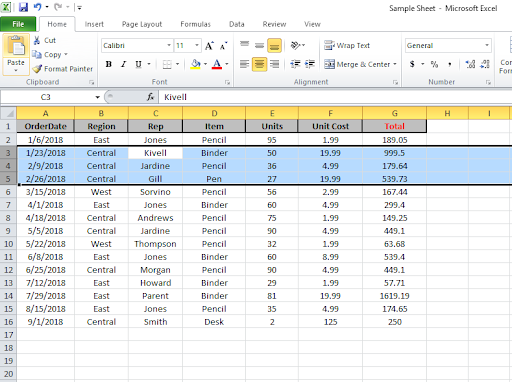Open the Merge & Center dropdown arrow

coord(395,64)
